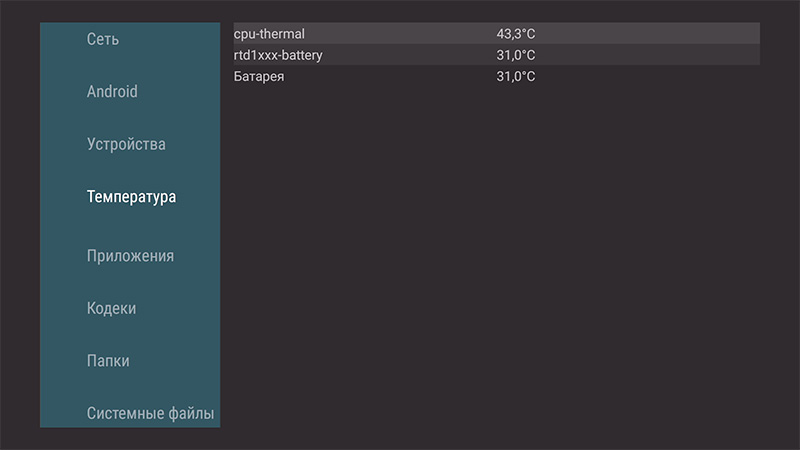Open the Приложения section
The height and width of the screenshot is (450, 800).
point(130,256)
